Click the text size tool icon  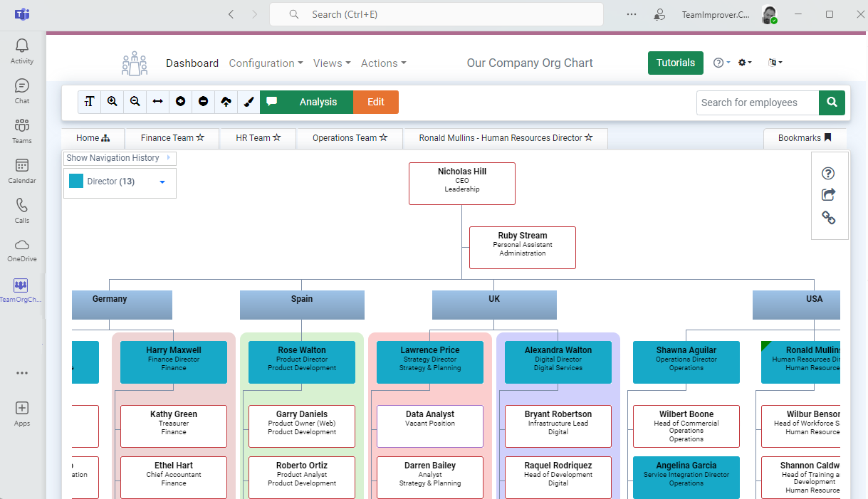pyautogui.click(x=90, y=102)
